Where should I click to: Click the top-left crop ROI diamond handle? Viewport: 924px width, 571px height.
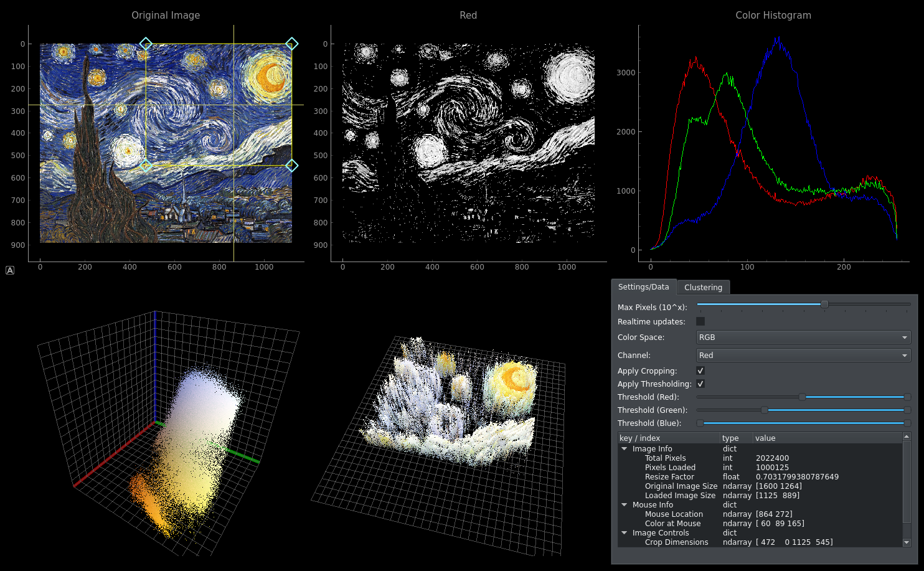point(146,44)
